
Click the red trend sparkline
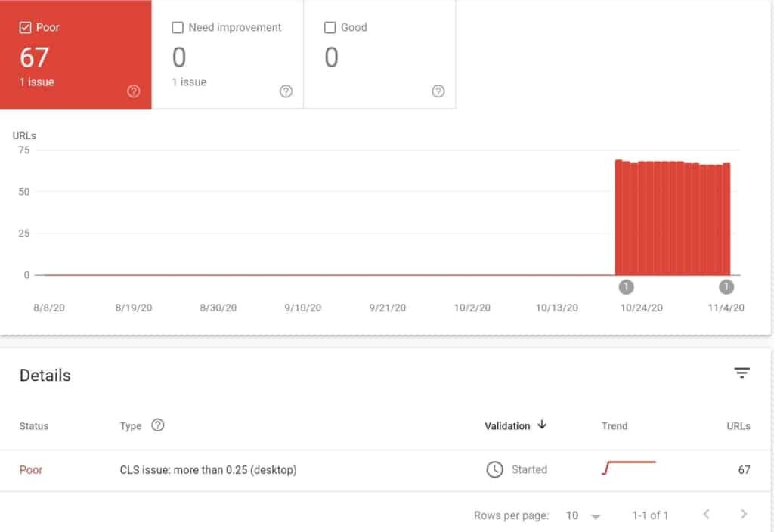(628, 468)
